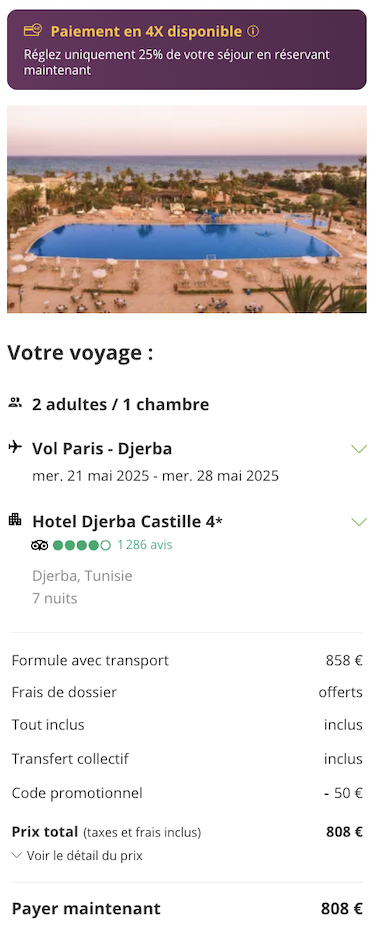Click the Vol Paris - Djerba heading
Viewport: 380px width, 940px height.
[102, 448]
